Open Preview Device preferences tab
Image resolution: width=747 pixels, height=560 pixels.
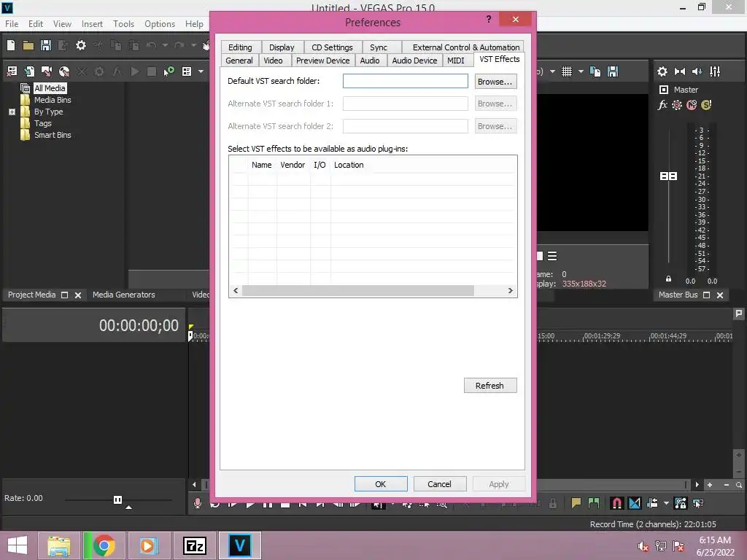click(322, 61)
